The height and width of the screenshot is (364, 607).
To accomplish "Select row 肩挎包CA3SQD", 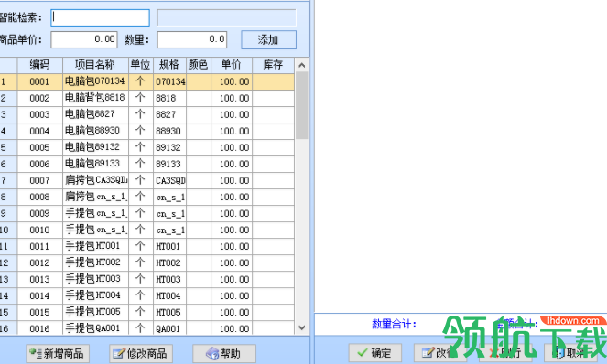I will (x=147, y=181).
